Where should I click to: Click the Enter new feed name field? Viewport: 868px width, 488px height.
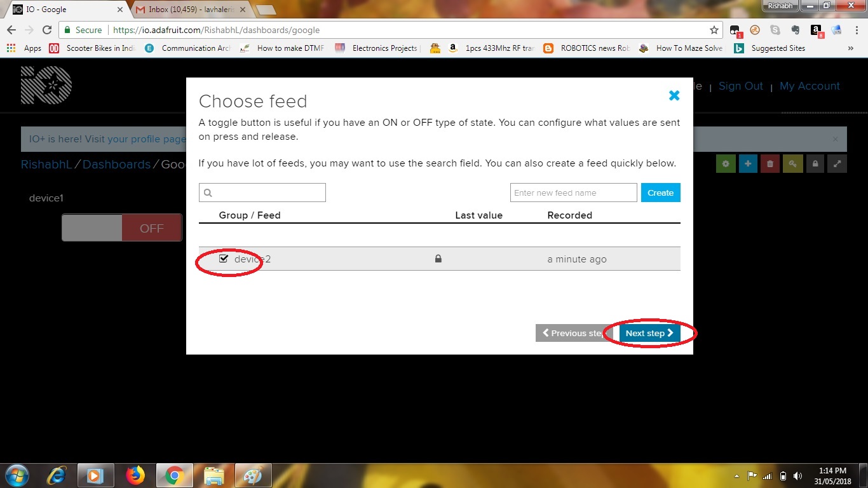pyautogui.click(x=573, y=193)
